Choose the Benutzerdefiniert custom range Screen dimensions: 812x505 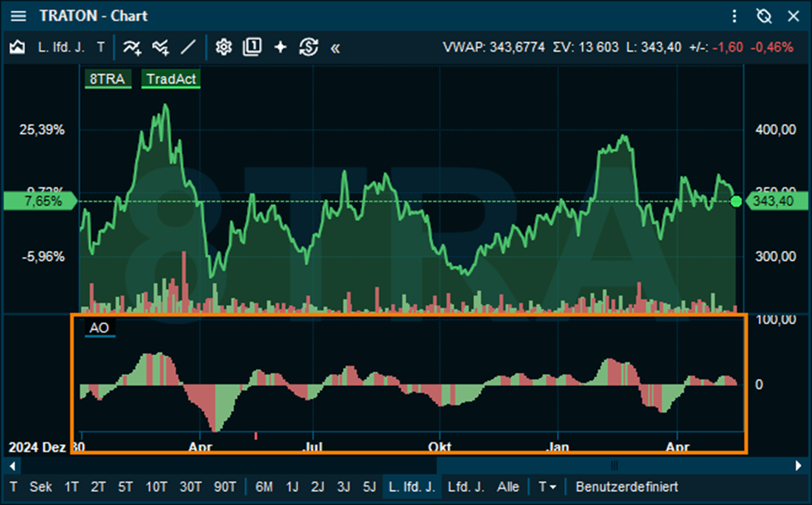pos(626,487)
